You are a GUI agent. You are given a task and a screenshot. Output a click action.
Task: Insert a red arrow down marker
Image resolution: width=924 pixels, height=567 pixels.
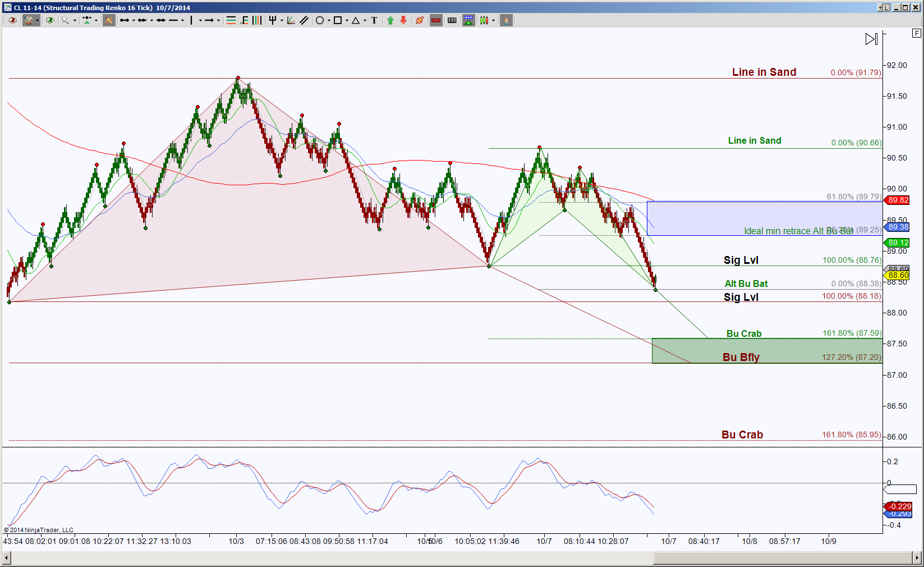click(x=403, y=20)
